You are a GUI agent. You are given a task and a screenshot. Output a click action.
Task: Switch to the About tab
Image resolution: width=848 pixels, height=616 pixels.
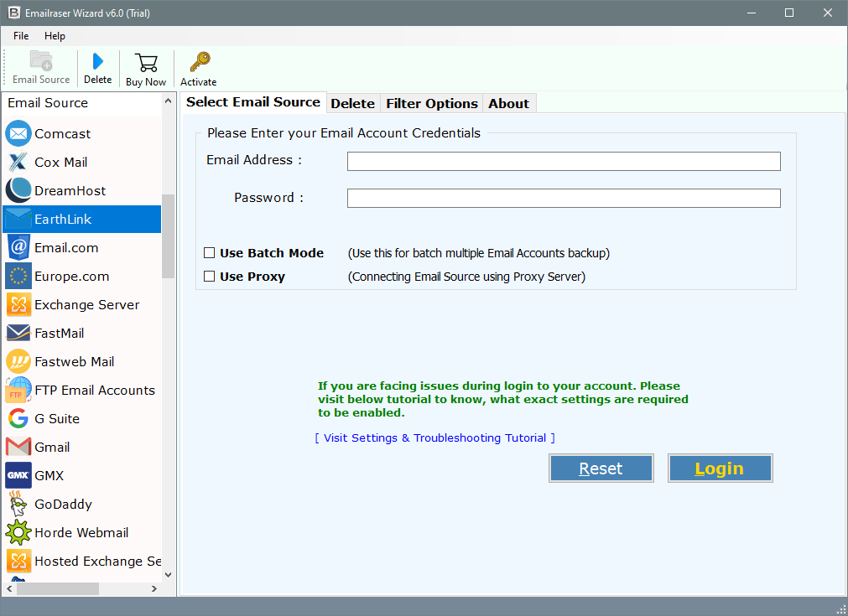[x=508, y=103]
